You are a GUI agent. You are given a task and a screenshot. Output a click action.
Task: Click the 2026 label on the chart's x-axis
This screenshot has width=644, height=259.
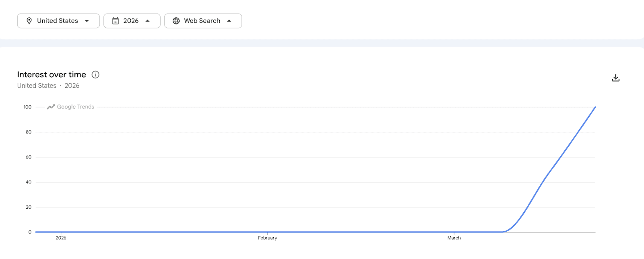pyautogui.click(x=61, y=238)
